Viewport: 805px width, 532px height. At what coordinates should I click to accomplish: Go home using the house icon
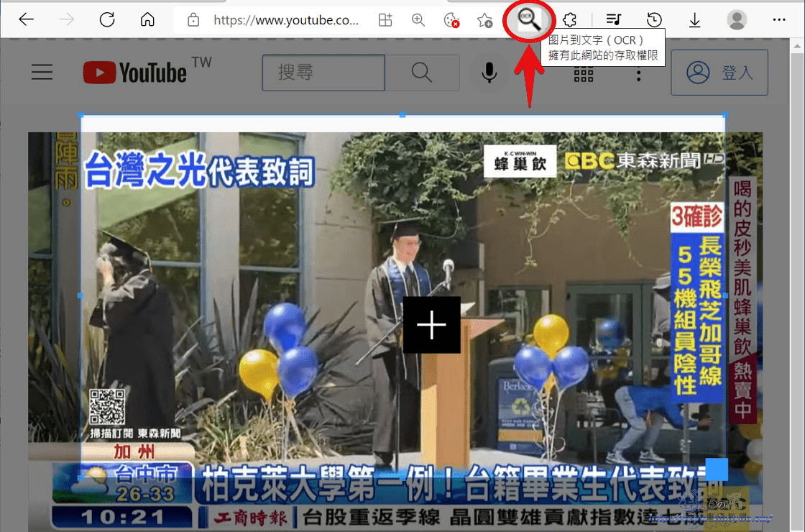[x=148, y=19]
